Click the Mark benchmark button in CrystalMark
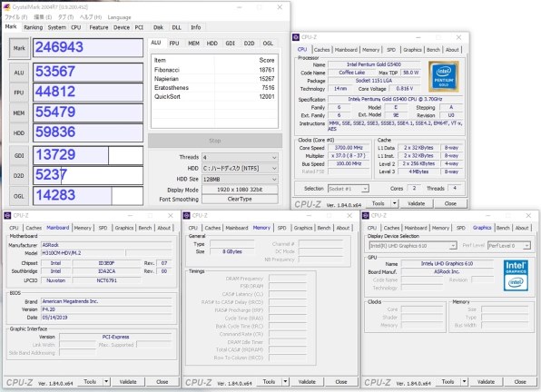This screenshot has height=392, width=541. pyautogui.click(x=19, y=48)
